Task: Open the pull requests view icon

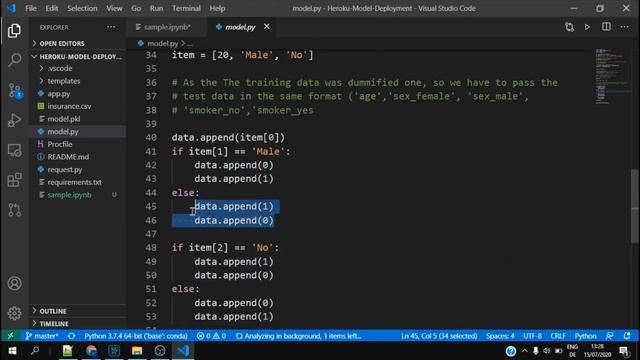Action: pyautogui.click(x=14, y=210)
